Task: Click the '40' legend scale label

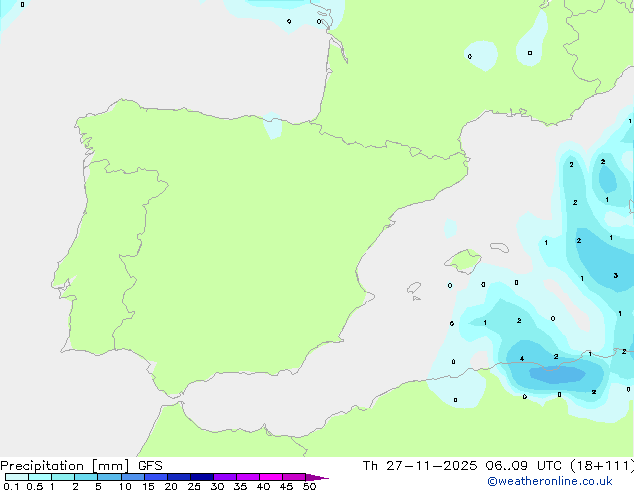Action: [263, 486]
